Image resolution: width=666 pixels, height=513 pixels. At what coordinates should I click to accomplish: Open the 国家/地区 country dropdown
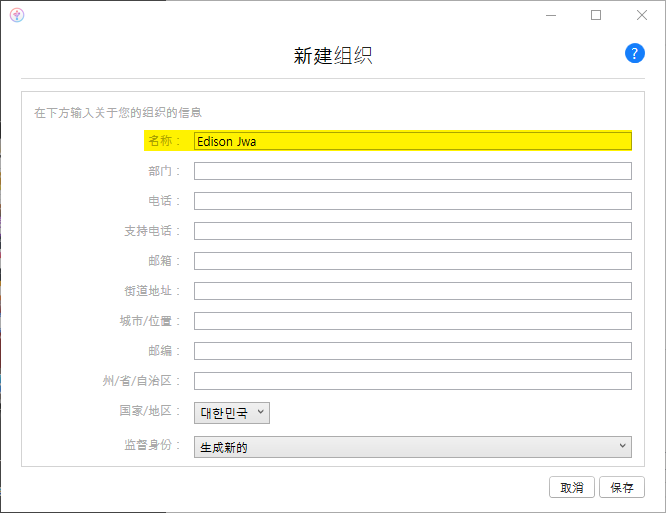[232, 413]
